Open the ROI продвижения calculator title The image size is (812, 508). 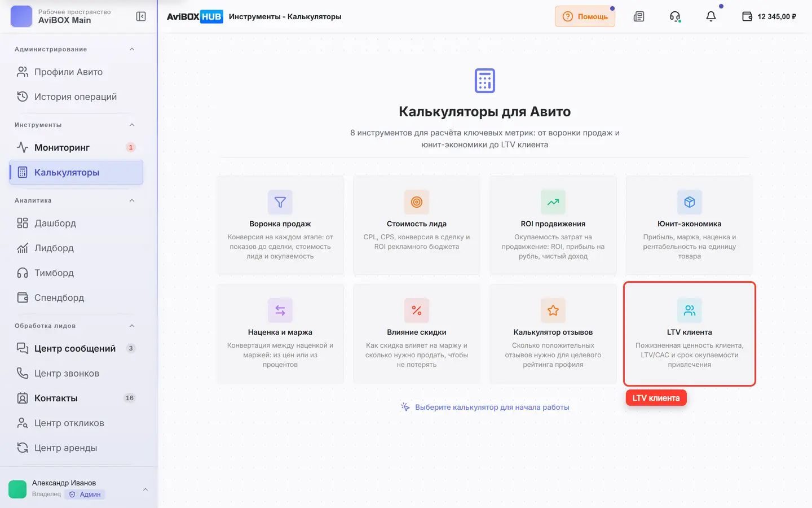(x=553, y=224)
